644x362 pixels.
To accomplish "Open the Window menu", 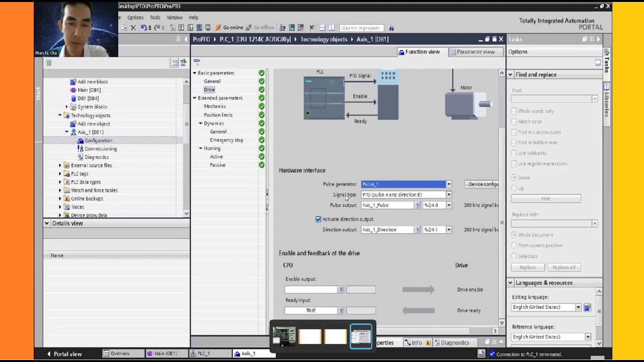I will 175,18.
